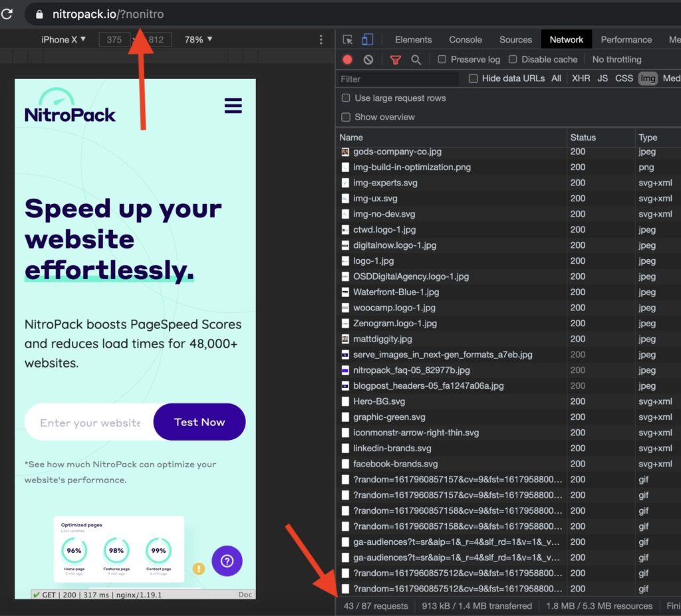Open device toolbar three-dot options
This screenshot has width=681, height=616.
click(x=321, y=39)
